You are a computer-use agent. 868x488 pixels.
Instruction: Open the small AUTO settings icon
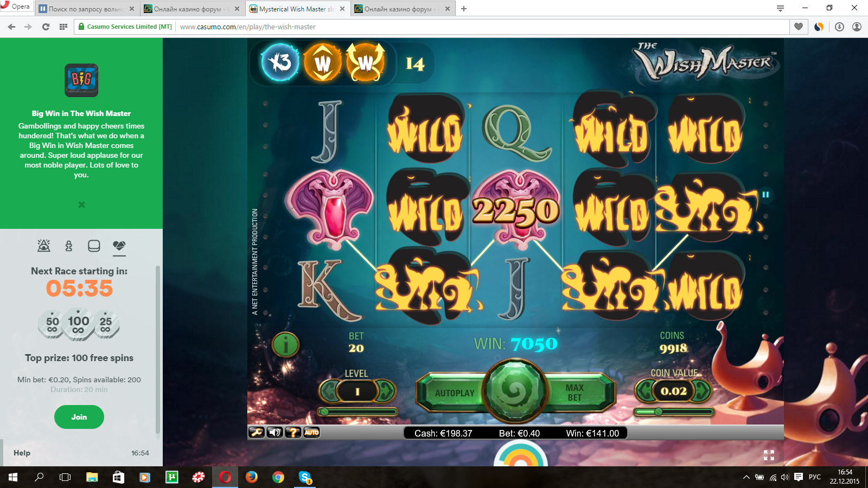pos(311,432)
